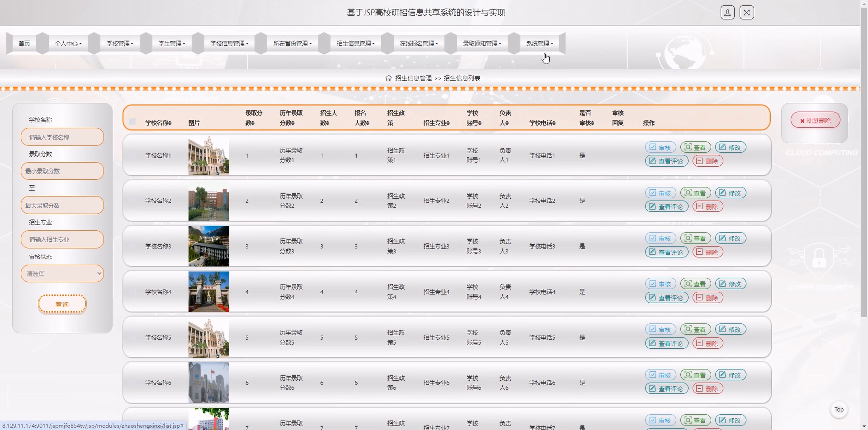
Task: Check the checkbox for 学校名称1 row
Action: click(x=132, y=155)
